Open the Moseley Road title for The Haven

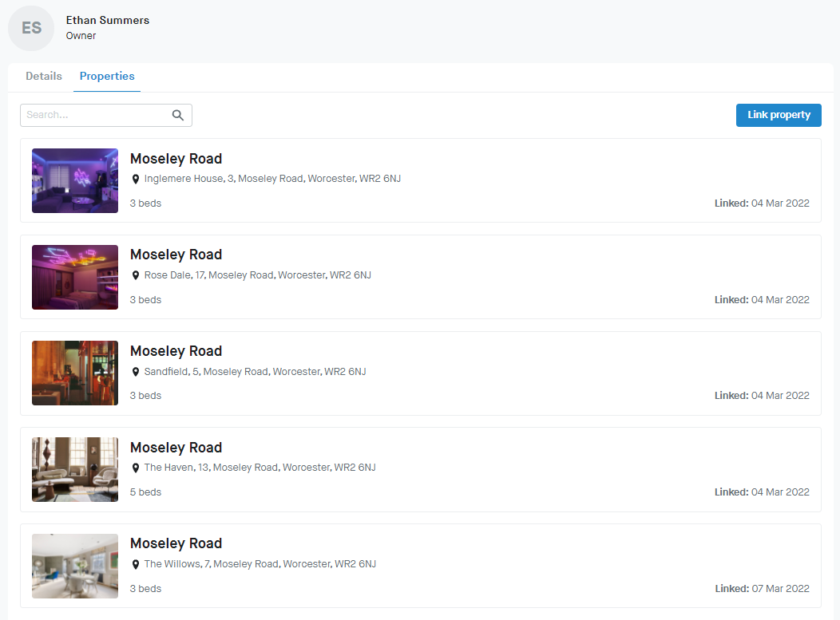(x=176, y=448)
